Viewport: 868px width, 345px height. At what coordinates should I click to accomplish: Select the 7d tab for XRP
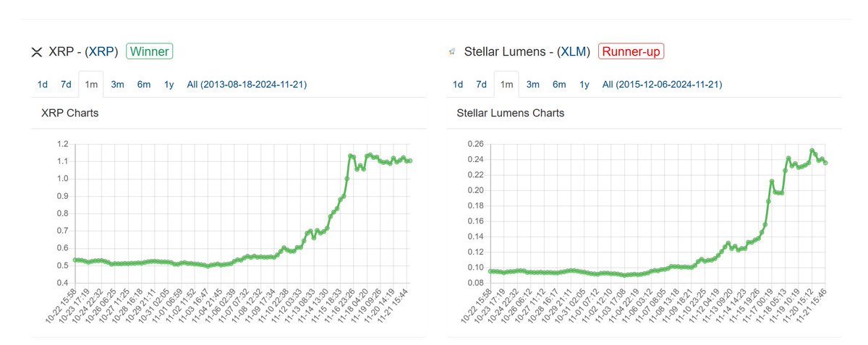66,85
